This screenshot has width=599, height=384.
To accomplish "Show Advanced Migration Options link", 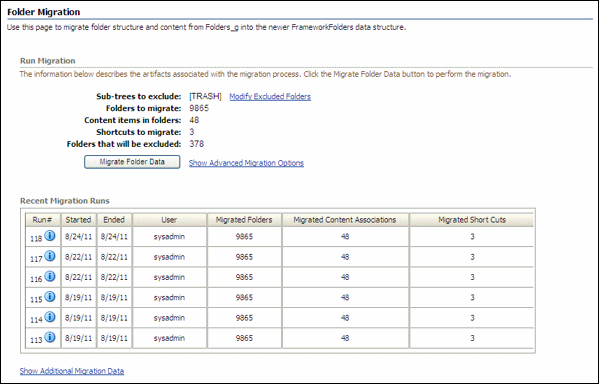I will [246, 163].
